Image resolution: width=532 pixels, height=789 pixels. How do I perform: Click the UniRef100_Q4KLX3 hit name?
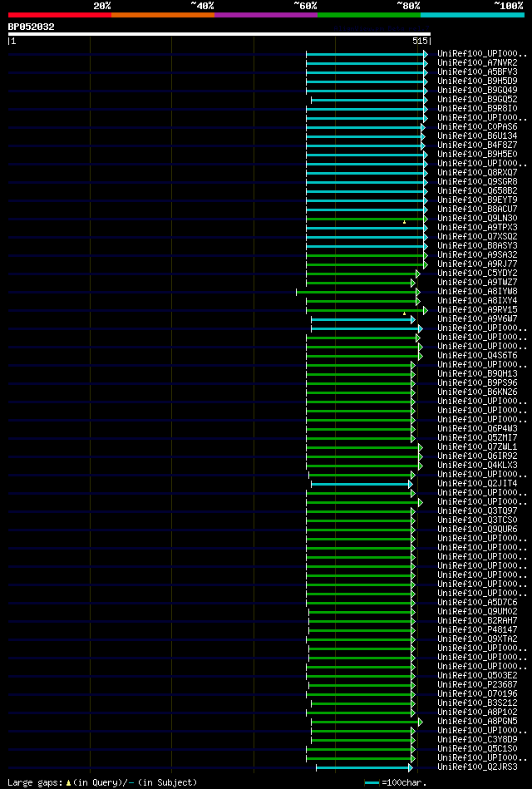click(477, 466)
